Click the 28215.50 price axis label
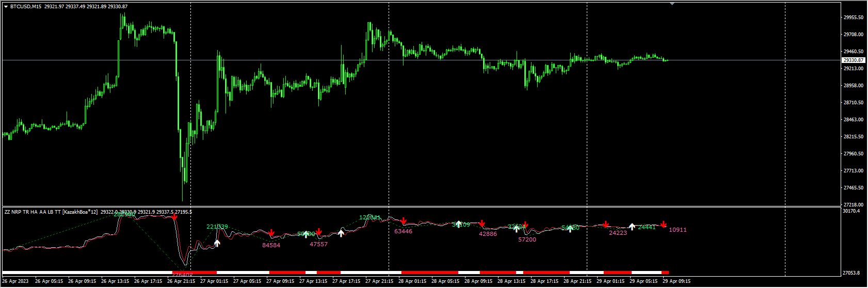Viewport: 868px width, 288px height. coord(854,136)
